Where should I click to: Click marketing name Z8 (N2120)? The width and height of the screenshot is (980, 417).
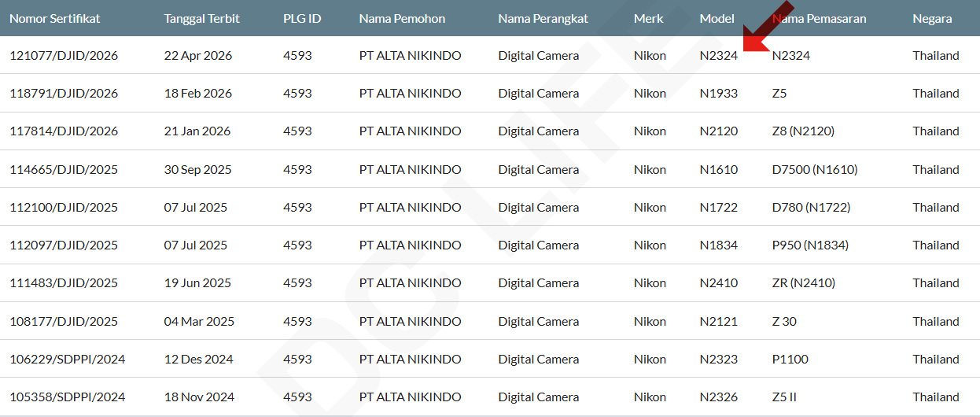(x=803, y=131)
